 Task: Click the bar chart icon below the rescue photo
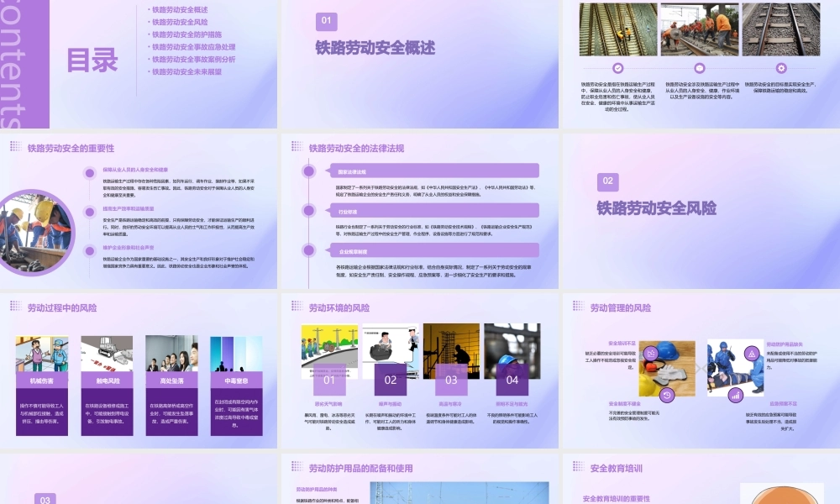pos(736,396)
